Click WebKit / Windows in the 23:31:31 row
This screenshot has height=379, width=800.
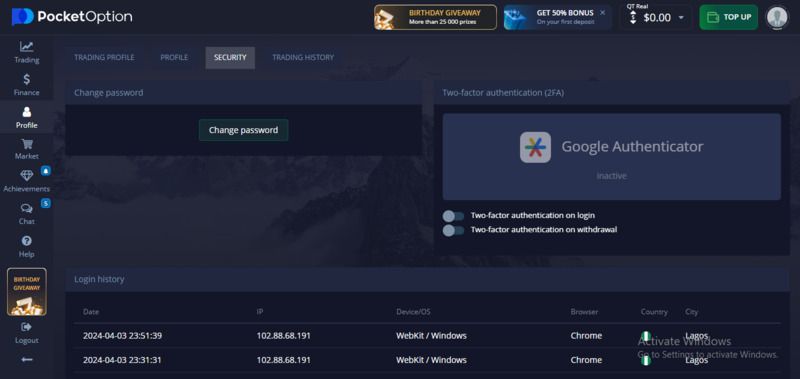431,360
